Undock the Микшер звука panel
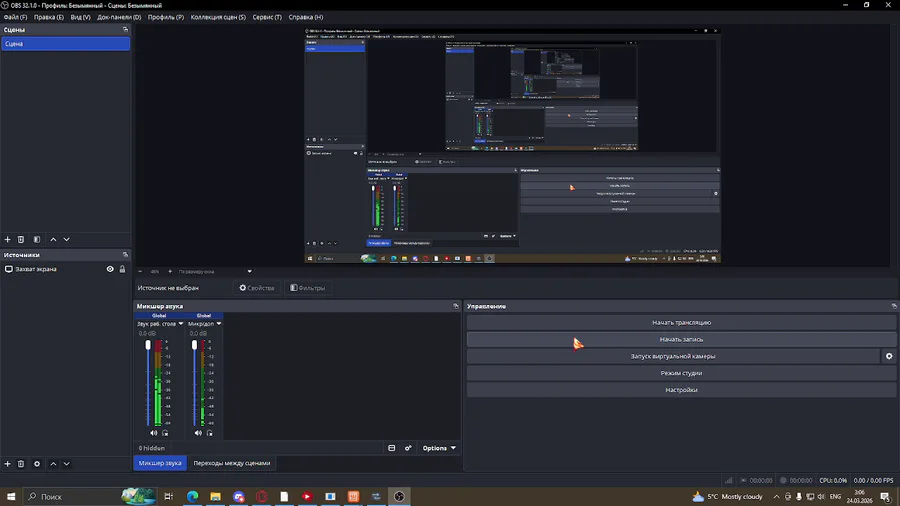 (x=456, y=306)
